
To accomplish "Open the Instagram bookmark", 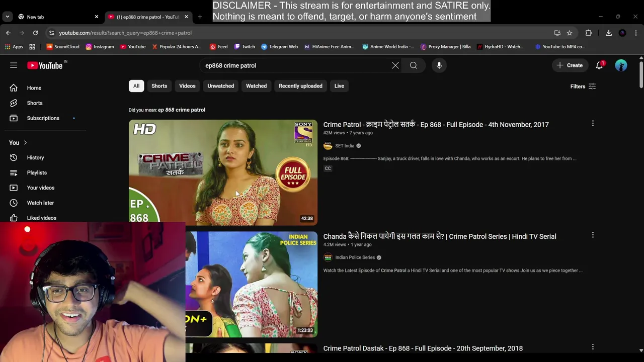I will tap(100, 47).
